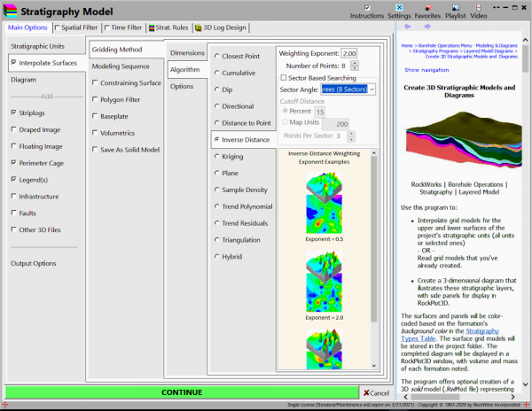Open Output Options section

34,263
